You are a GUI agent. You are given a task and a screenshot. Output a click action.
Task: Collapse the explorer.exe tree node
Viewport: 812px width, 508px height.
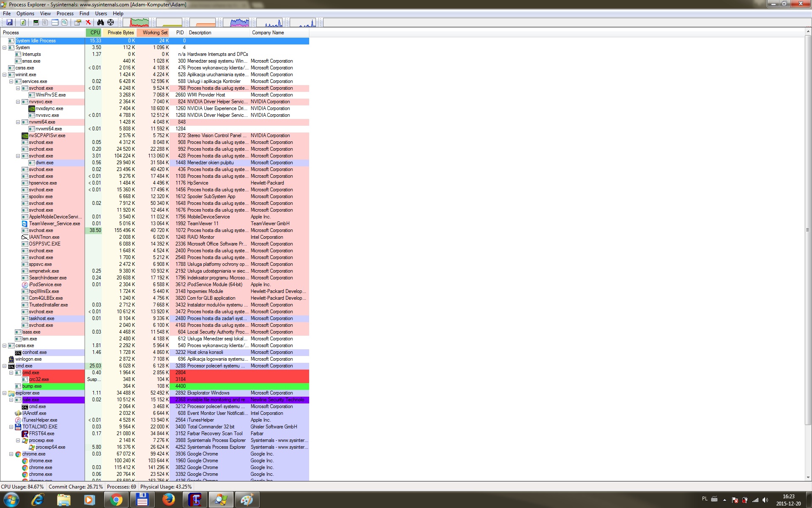[x=5, y=393]
